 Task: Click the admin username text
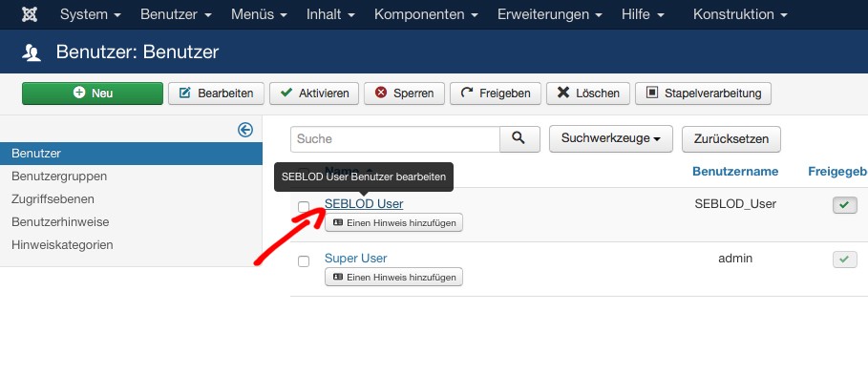[735, 258]
